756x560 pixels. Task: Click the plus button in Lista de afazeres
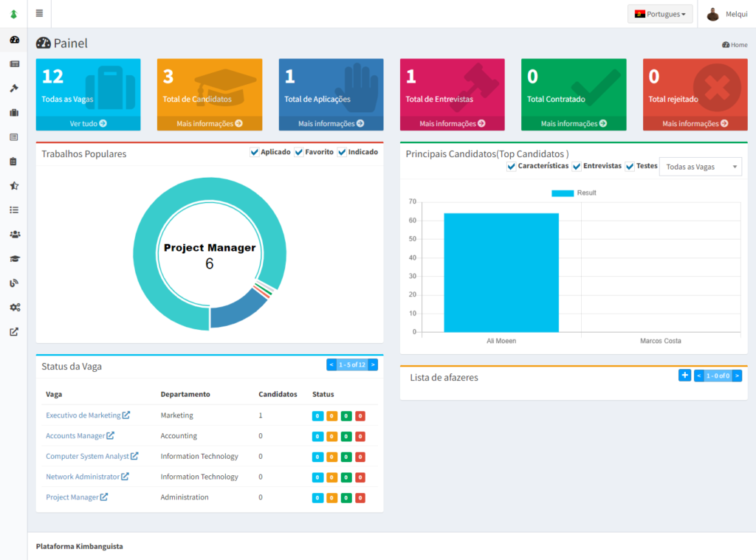click(x=684, y=376)
